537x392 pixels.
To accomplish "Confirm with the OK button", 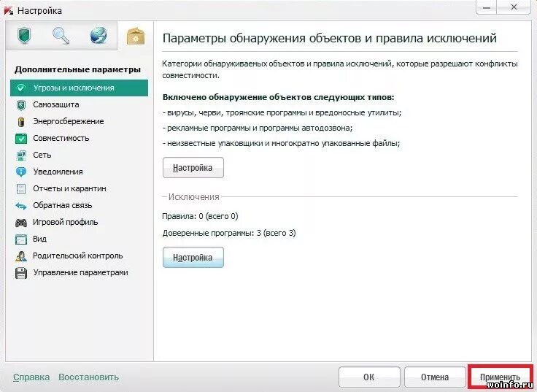I will click(x=369, y=377).
